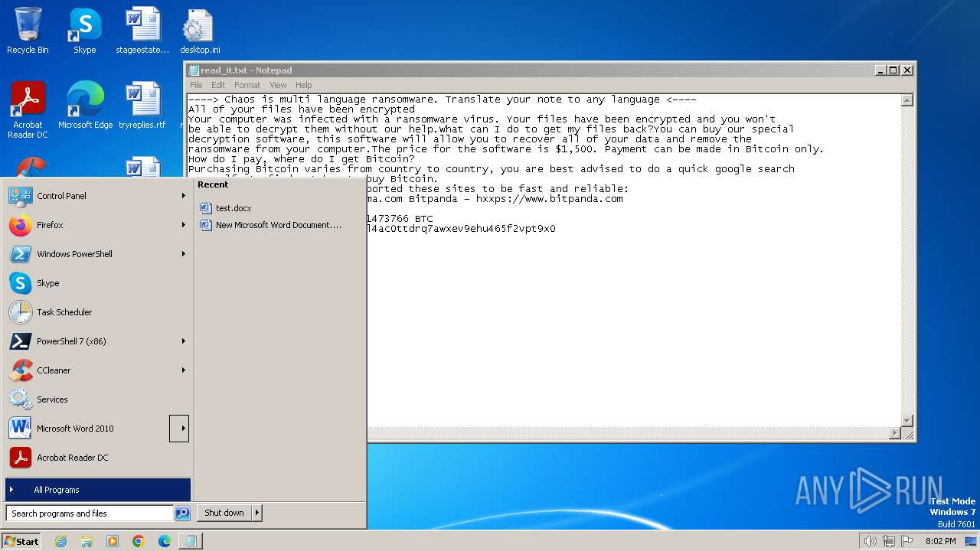Open Control Panel from Start menu
This screenshot has width=980, height=551.
pyautogui.click(x=97, y=196)
